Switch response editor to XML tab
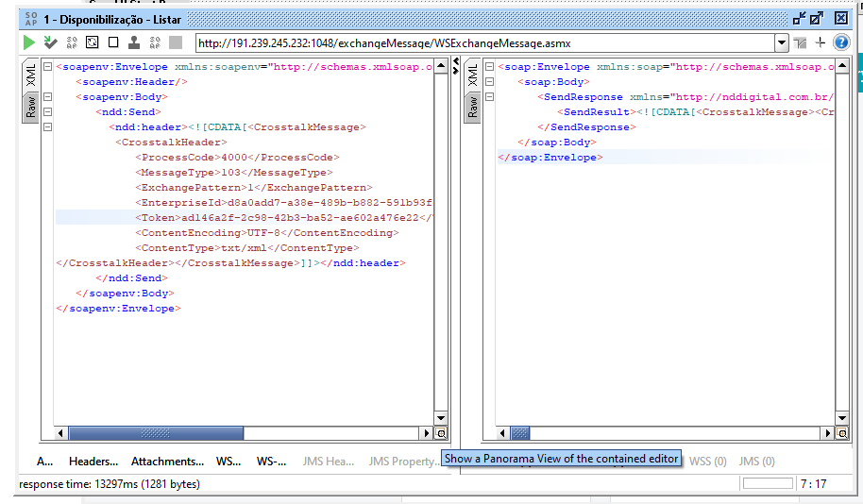 coord(472,76)
